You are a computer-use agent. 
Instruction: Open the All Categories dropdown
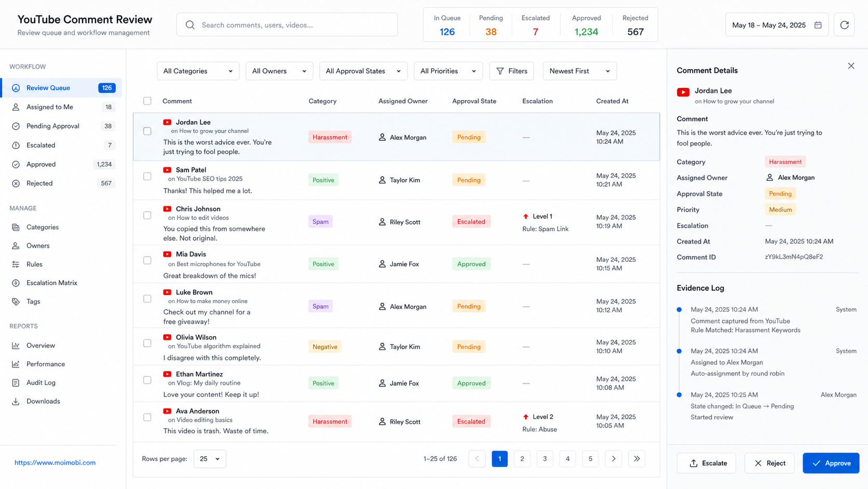[x=198, y=71]
